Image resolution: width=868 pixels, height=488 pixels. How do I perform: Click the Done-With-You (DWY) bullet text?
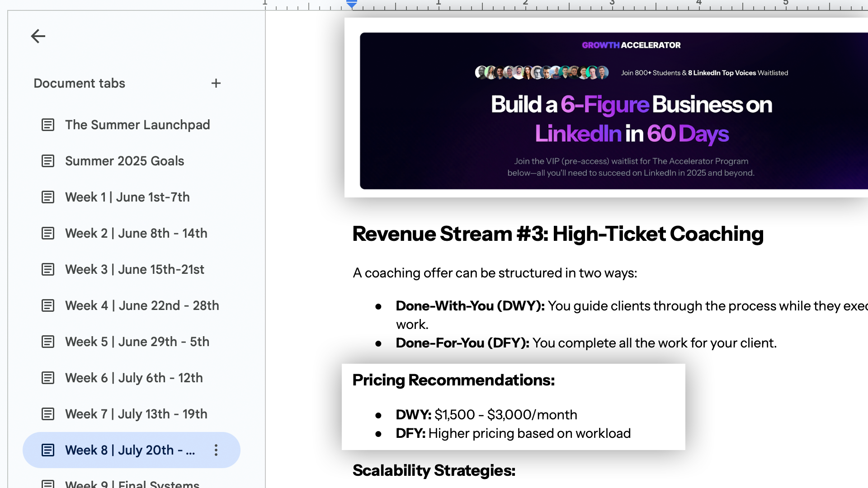[x=632, y=315]
